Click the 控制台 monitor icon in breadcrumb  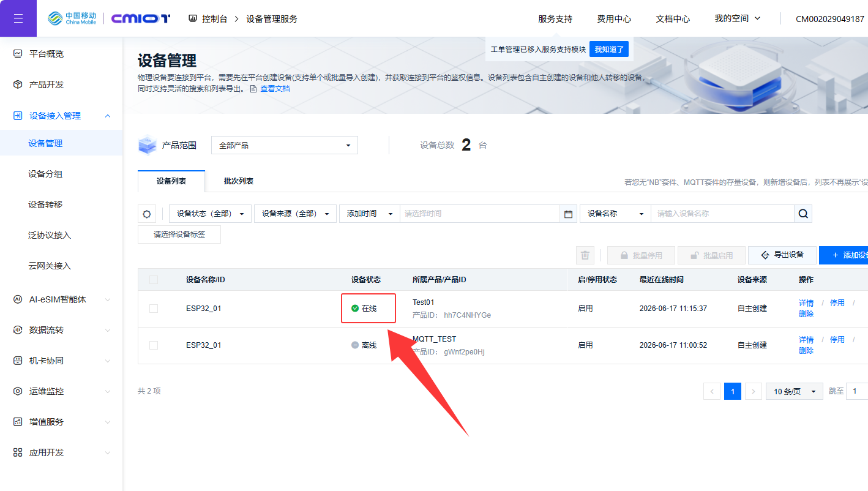(x=193, y=19)
